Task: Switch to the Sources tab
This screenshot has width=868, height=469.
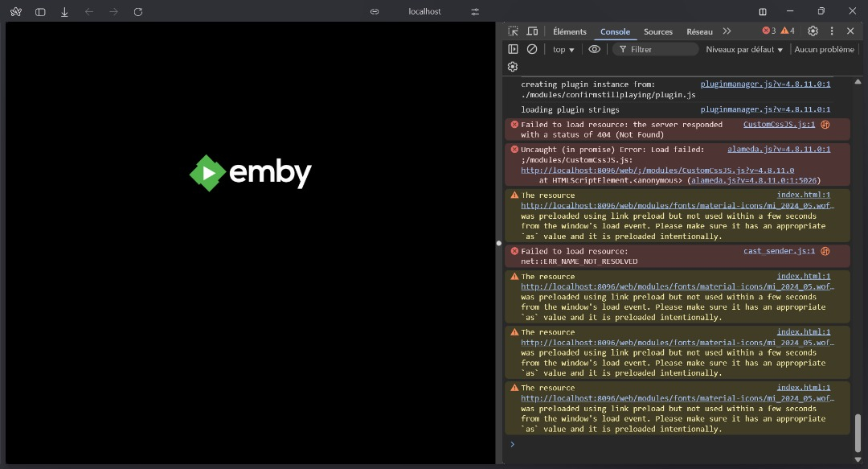Action: click(657, 32)
